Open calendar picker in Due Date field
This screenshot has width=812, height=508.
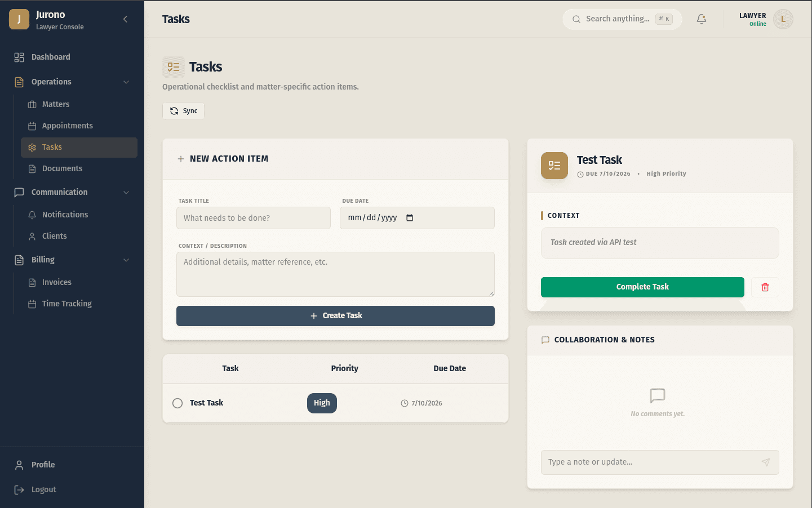pos(410,218)
